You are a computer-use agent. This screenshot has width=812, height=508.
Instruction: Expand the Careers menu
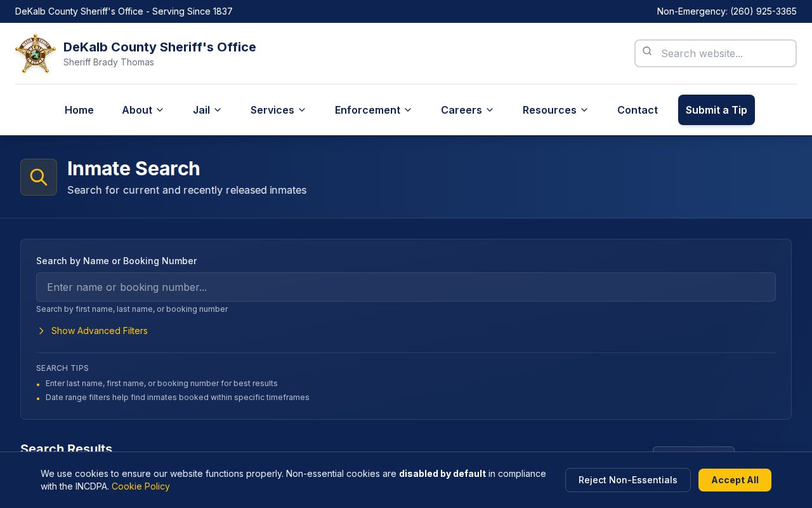click(x=468, y=110)
